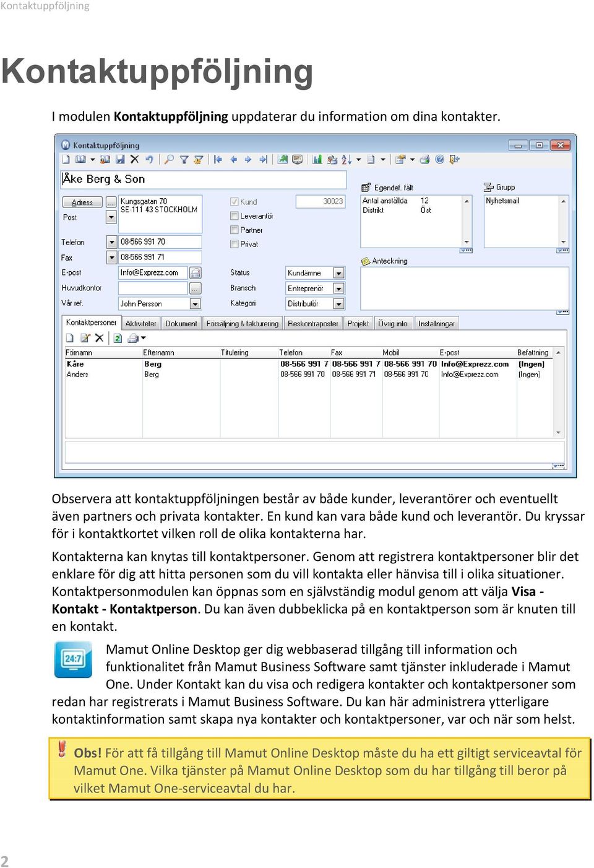This screenshot has width=594, height=868.
Task: Click the e-mail send icon beside E-post
Action: click(x=195, y=273)
